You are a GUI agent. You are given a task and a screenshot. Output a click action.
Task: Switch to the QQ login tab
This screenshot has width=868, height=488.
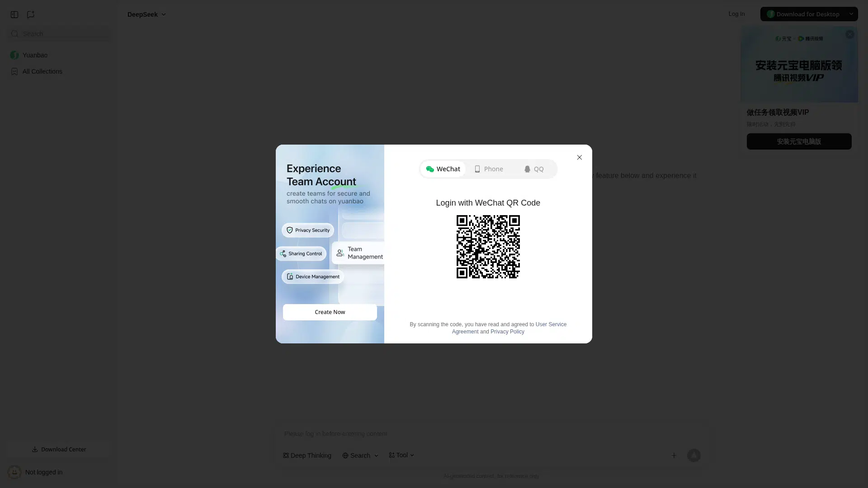(534, 169)
